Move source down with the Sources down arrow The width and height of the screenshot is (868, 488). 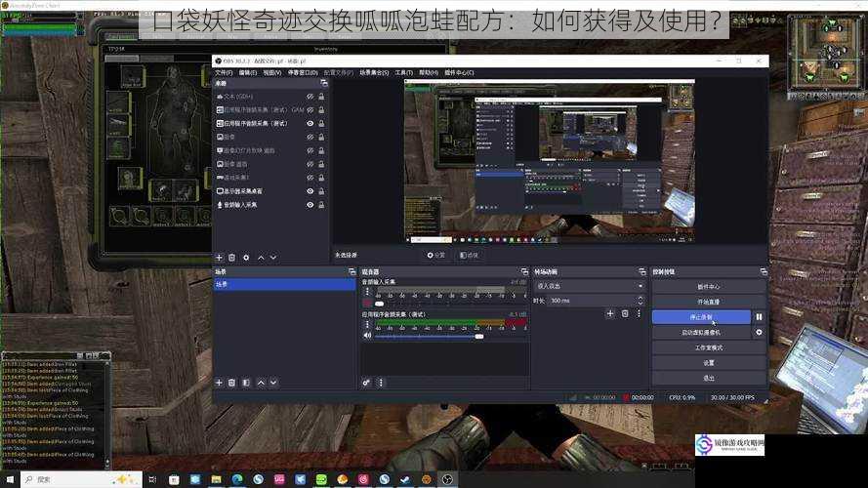273,258
